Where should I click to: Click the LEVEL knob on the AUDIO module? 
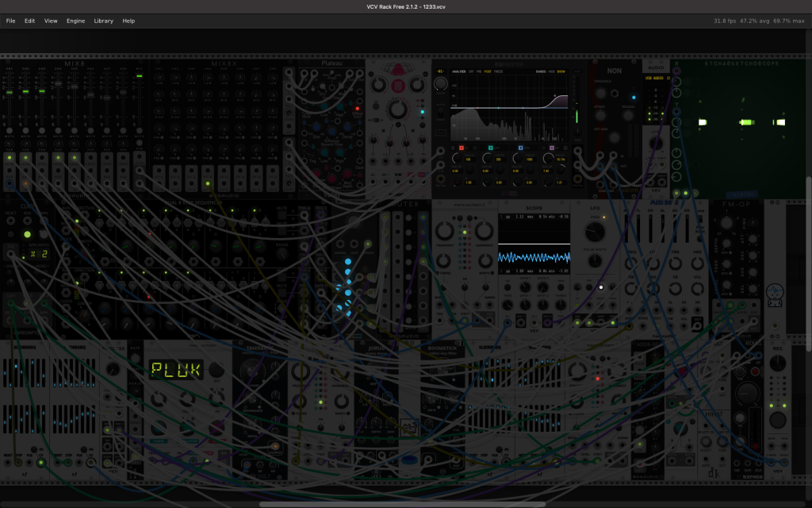(x=656, y=143)
